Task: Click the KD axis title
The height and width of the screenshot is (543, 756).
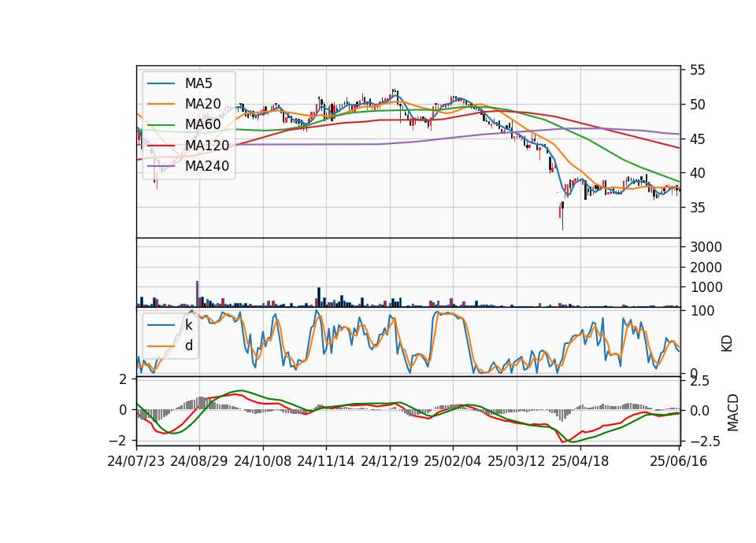Action: [x=727, y=344]
